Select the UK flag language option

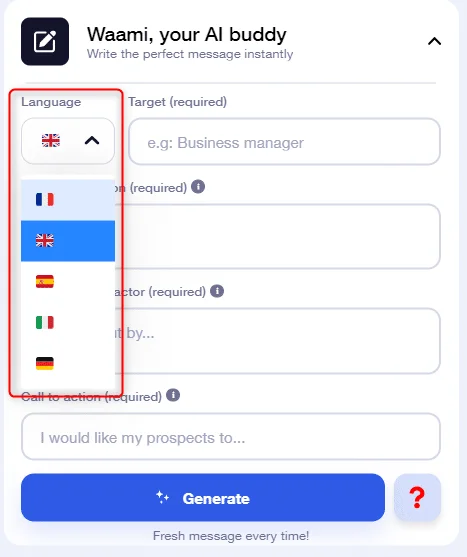click(68, 241)
